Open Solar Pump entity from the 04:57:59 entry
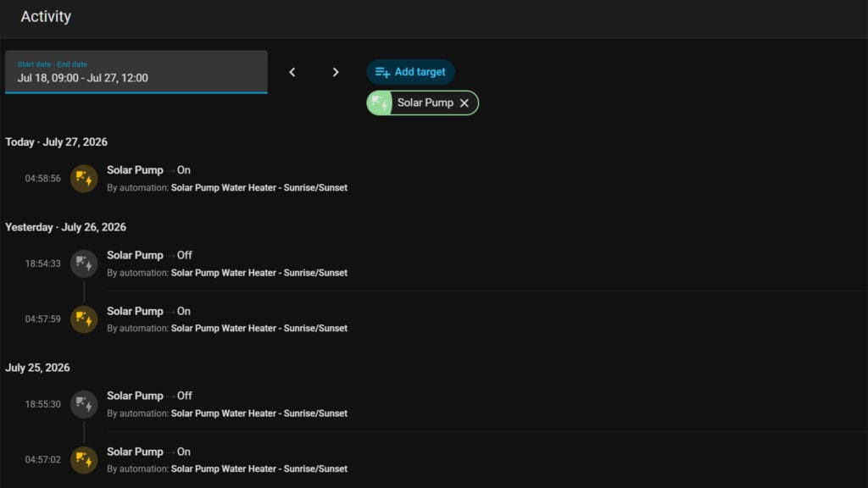The image size is (868, 488). pyautogui.click(x=135, y=311)
